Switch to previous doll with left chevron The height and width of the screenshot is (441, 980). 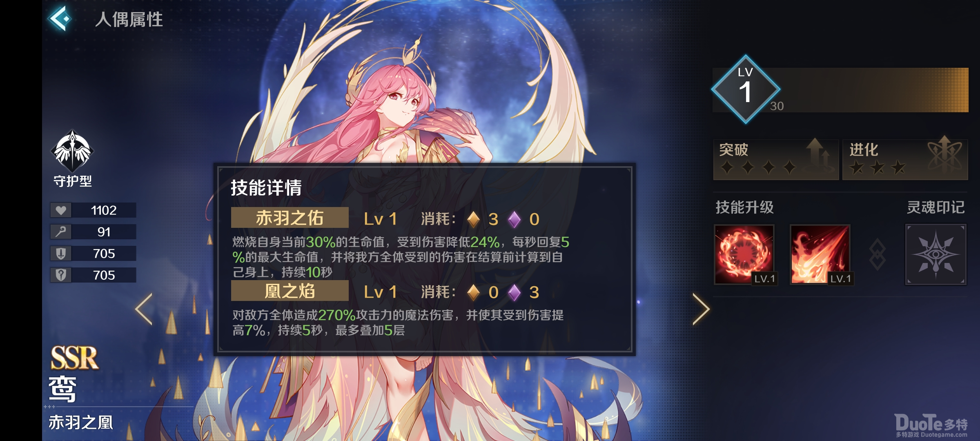(144, 309)
